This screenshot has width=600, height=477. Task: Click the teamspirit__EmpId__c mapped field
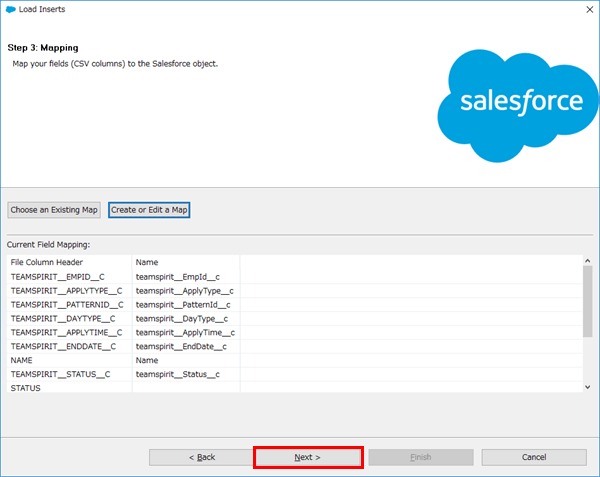coord(178,277)
